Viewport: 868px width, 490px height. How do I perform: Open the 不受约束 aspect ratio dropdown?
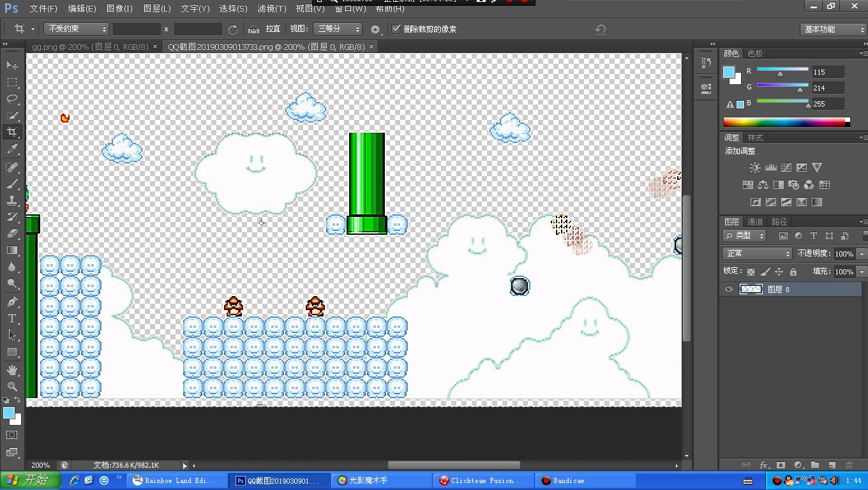click(x=77, y=29)
